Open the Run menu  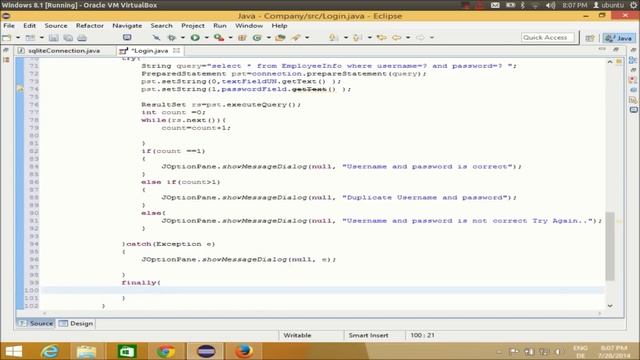pyautogui.click(x=220, y=25)
